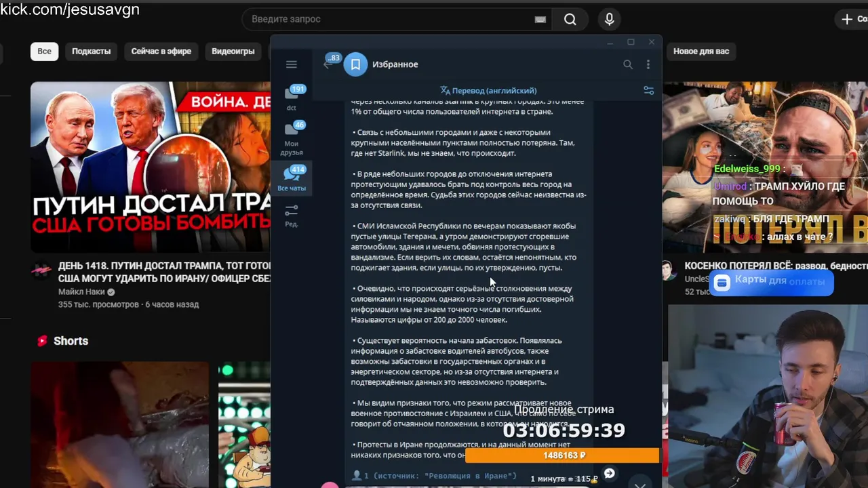The image size is (868, 488).
Task: Open the Saved Messages bookmark avatar
Action: (x=355, y=64)
